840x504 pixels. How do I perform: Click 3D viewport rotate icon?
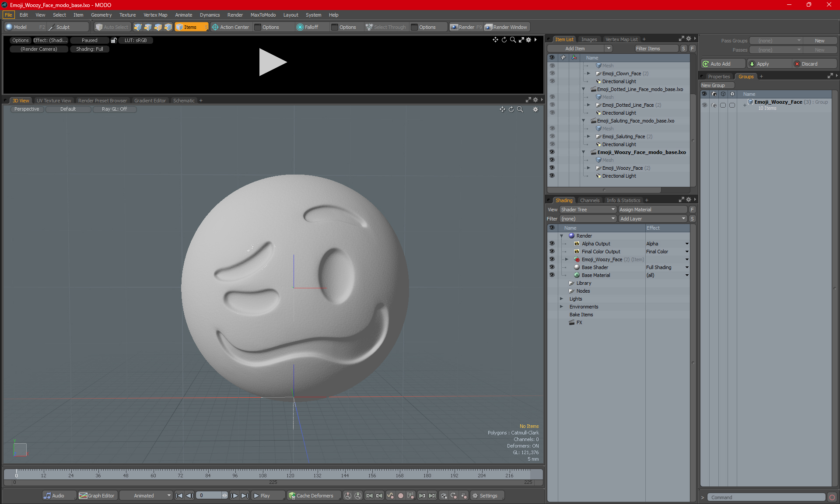(511, 109)
